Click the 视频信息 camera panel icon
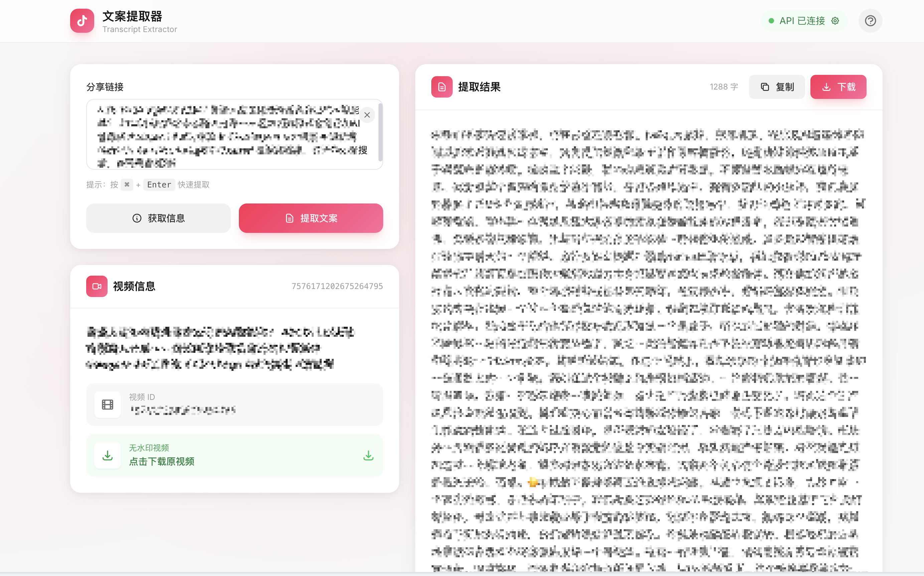Screen dimensions: 924x576 (x=97, y=286)
